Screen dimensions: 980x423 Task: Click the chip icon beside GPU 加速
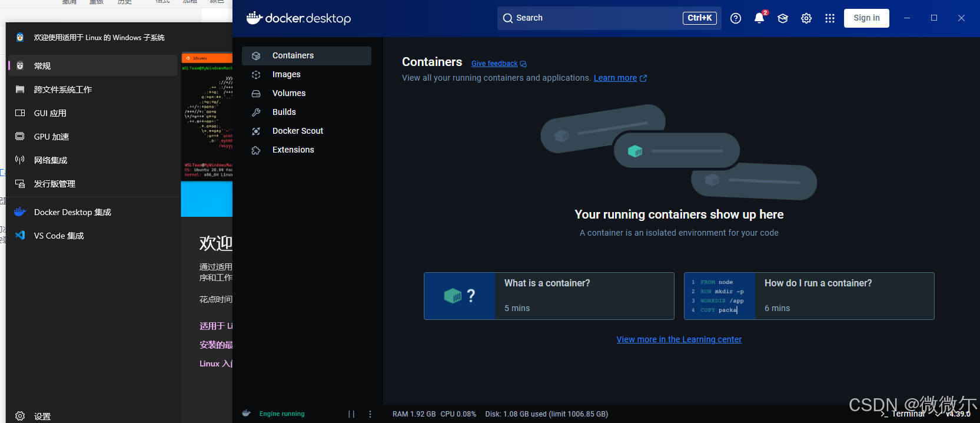point(20,136)
